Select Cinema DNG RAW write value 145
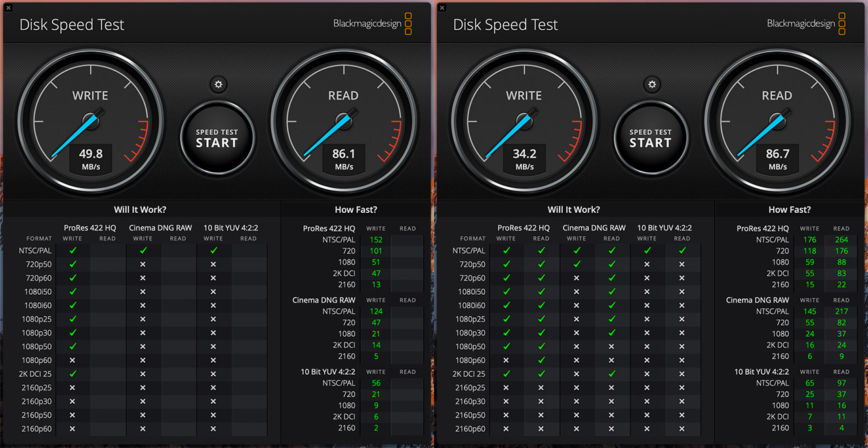 [810, 311]
